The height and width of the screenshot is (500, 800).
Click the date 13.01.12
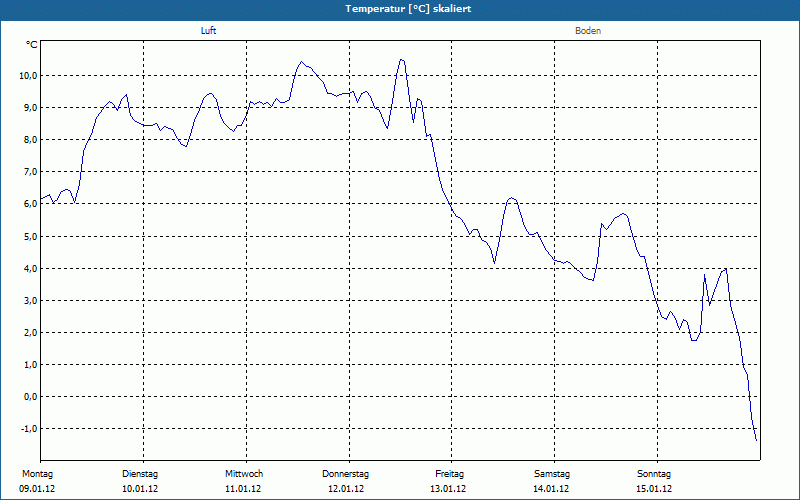[x=448, y=489]
